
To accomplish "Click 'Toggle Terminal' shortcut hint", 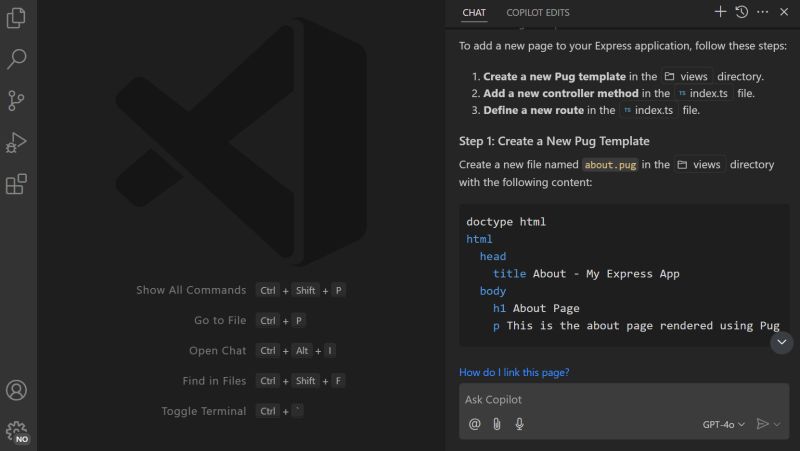I will coord(204,411).
